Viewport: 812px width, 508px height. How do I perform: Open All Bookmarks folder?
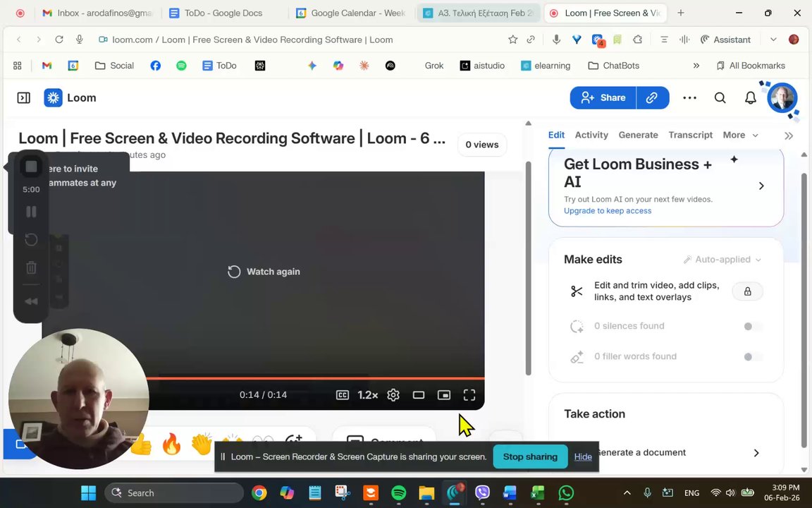tap(751, 66)
